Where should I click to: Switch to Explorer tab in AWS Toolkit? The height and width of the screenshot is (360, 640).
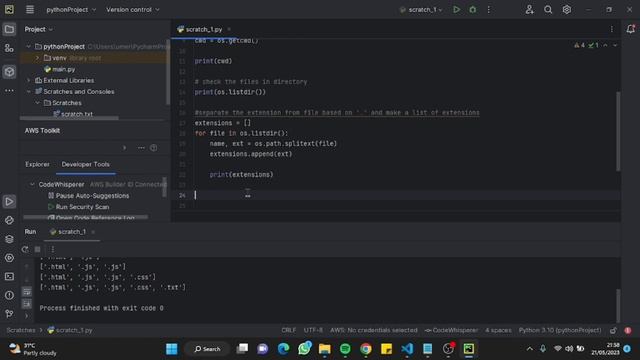coord(37,164)
